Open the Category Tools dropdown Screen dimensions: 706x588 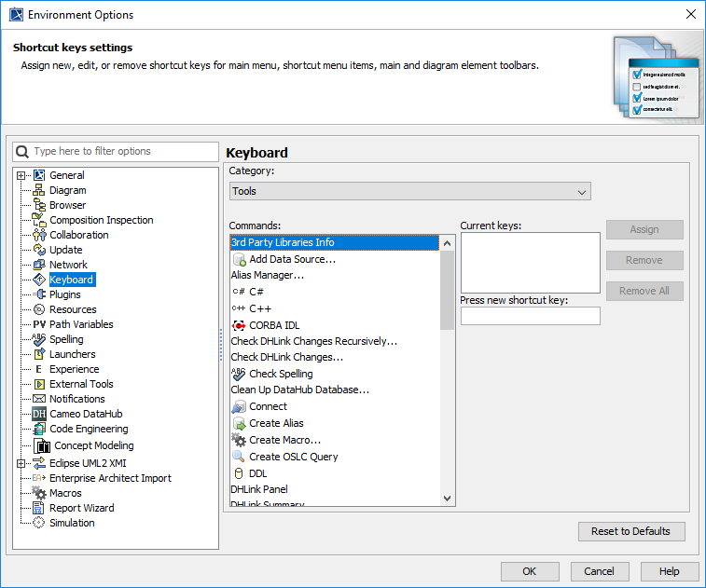409,191
